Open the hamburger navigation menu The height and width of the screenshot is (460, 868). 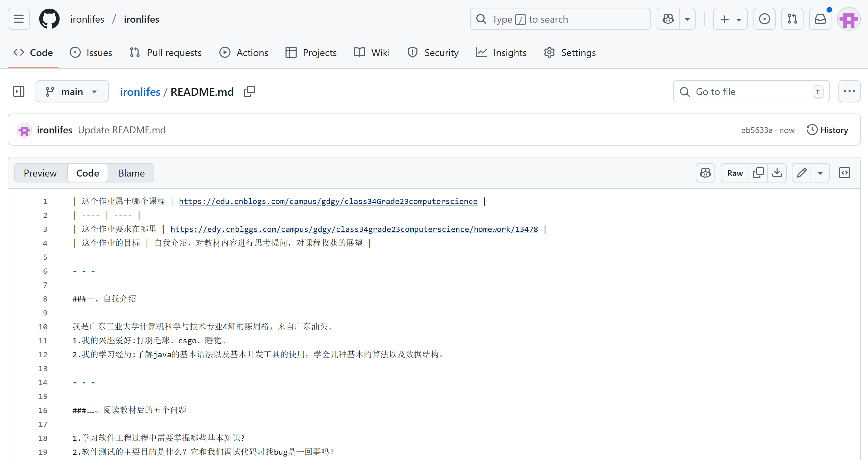click(x=19, y=19)
